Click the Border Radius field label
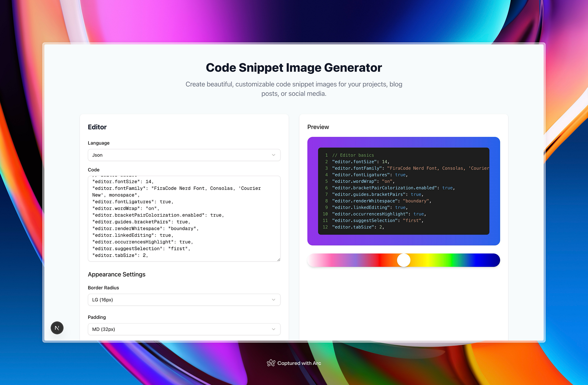The width and height of the screenshot is (588, 385). point(103,288)
